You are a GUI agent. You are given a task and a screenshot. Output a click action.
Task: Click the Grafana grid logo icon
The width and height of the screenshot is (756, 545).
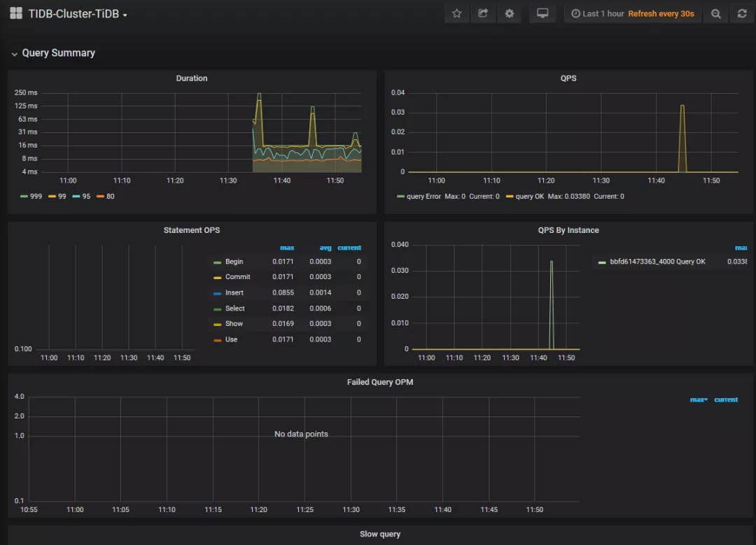click(15, 13)
